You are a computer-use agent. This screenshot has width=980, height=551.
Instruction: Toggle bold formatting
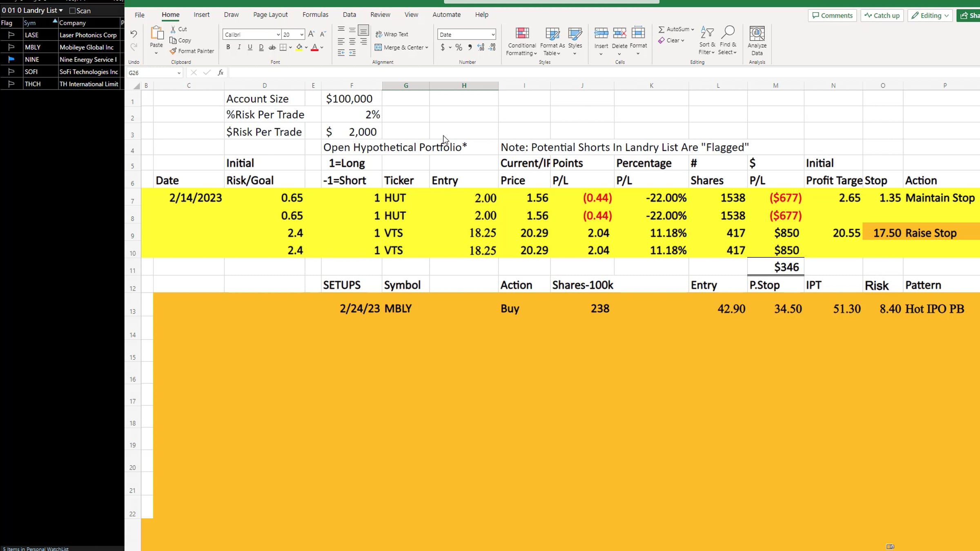(228, 47)
